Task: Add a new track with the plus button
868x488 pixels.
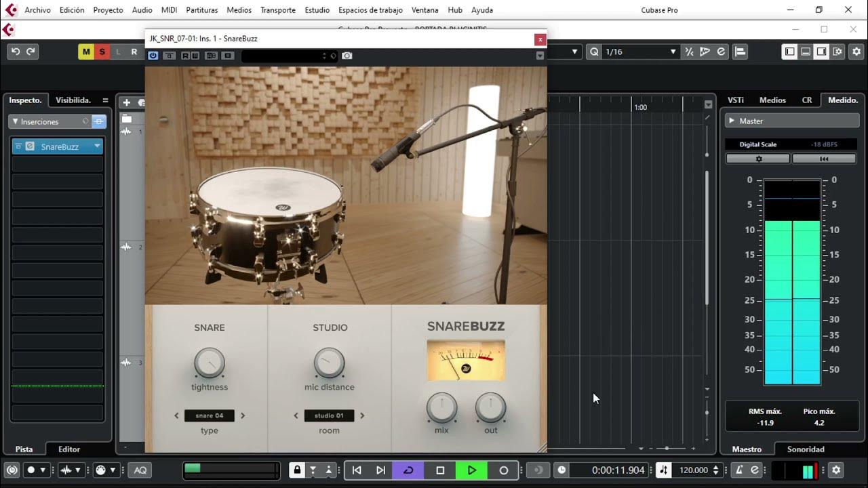Action: click(x=126, y=102)
